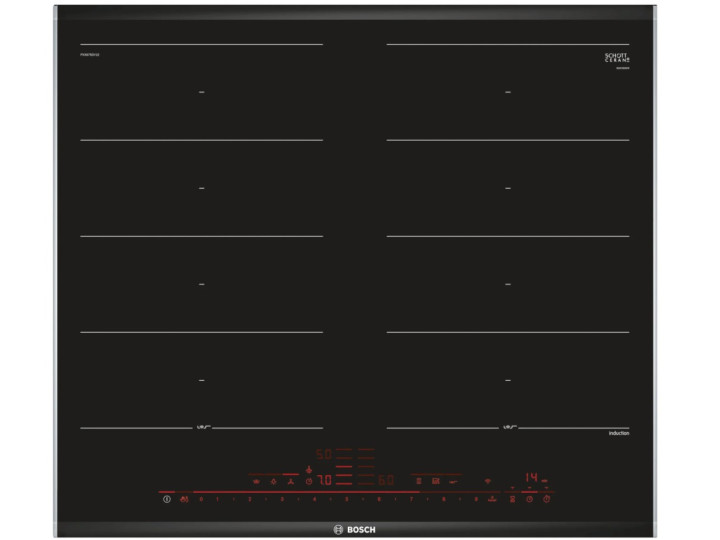Tap the clock symbol left of 70

pos(309,481)
